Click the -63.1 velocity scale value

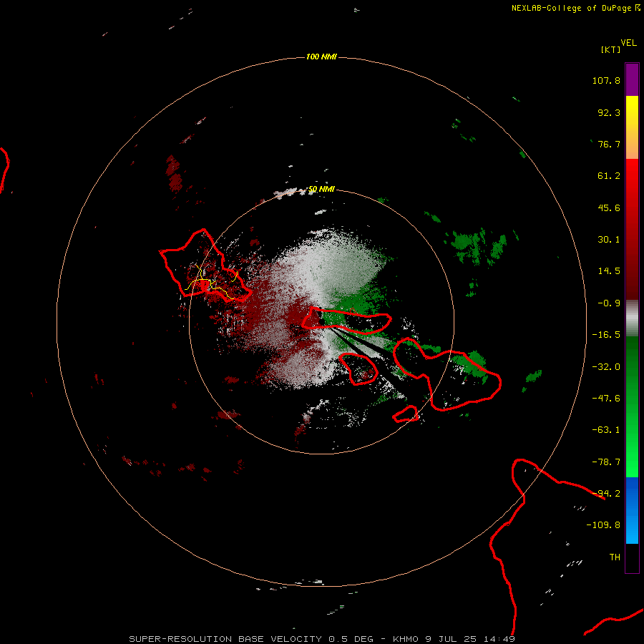click(606, 430)
